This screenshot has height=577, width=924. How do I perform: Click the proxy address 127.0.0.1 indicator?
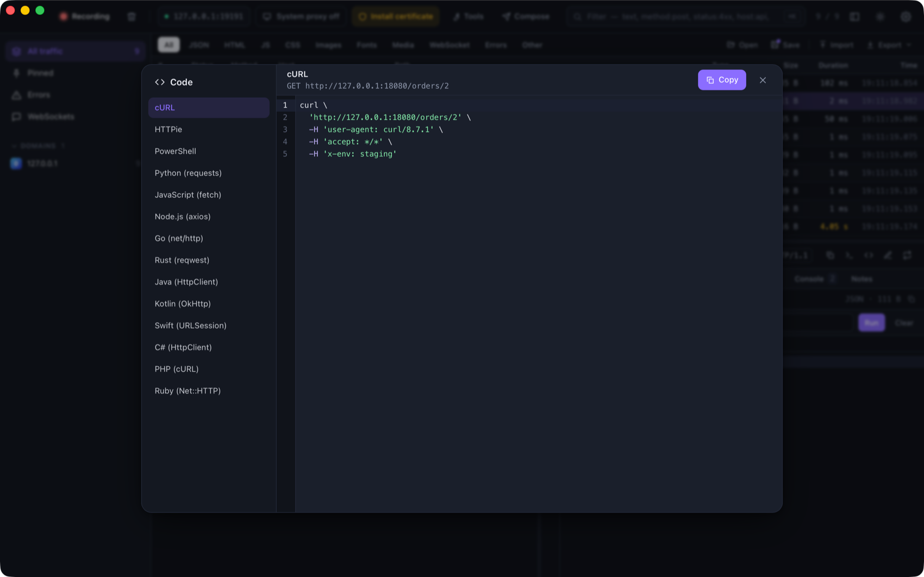pos(203,16)
